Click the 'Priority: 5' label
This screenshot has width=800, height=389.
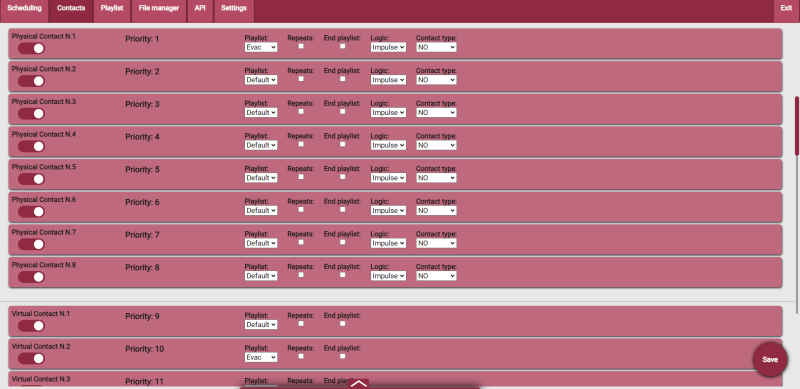tap(142, 169)
